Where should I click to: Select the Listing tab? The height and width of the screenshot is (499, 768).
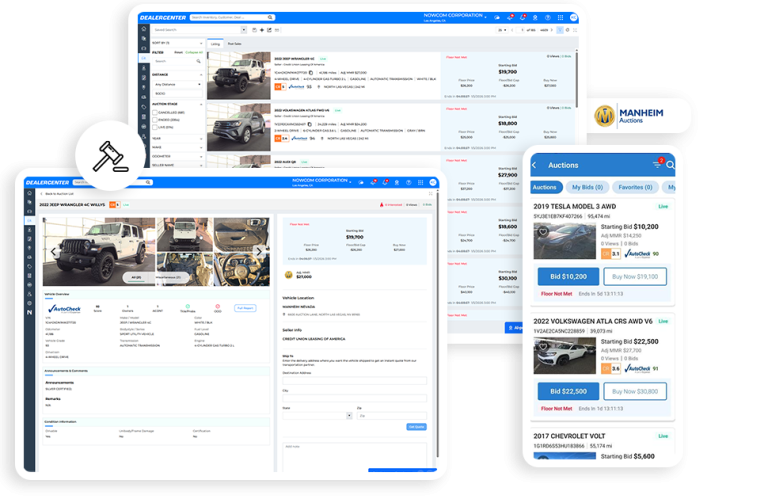tap(215, 44)
